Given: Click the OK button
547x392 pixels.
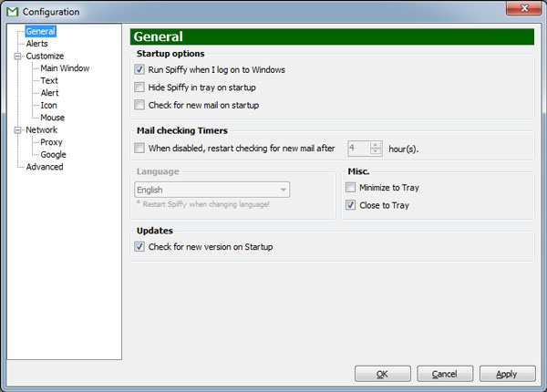Looking at the screenshot, I should coord(383,374).
